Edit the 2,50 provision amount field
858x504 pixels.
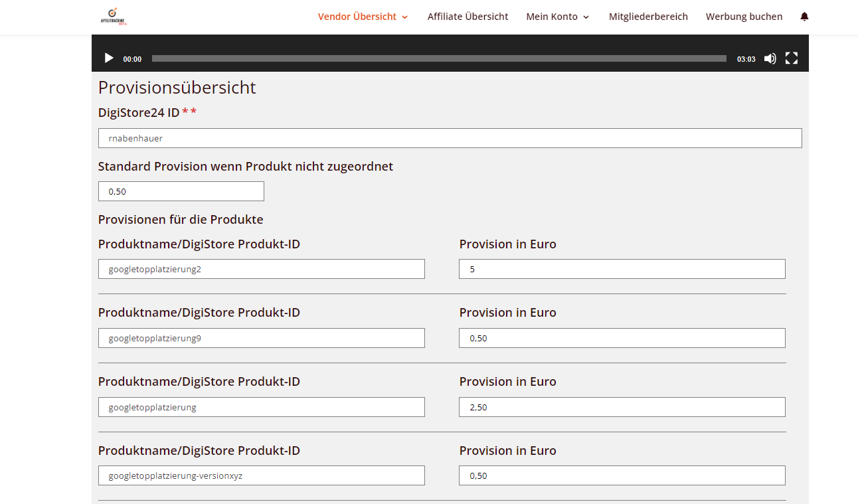[x=622, y=407]
